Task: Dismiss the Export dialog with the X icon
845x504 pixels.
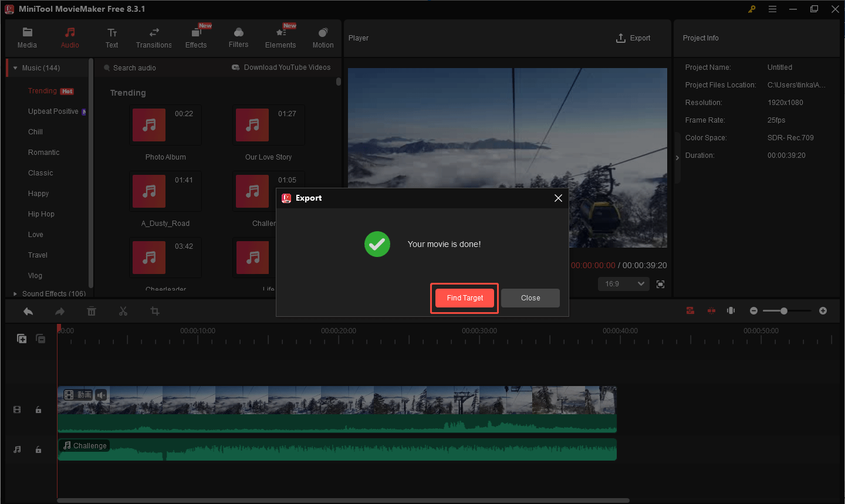Action: pos(558,198)
